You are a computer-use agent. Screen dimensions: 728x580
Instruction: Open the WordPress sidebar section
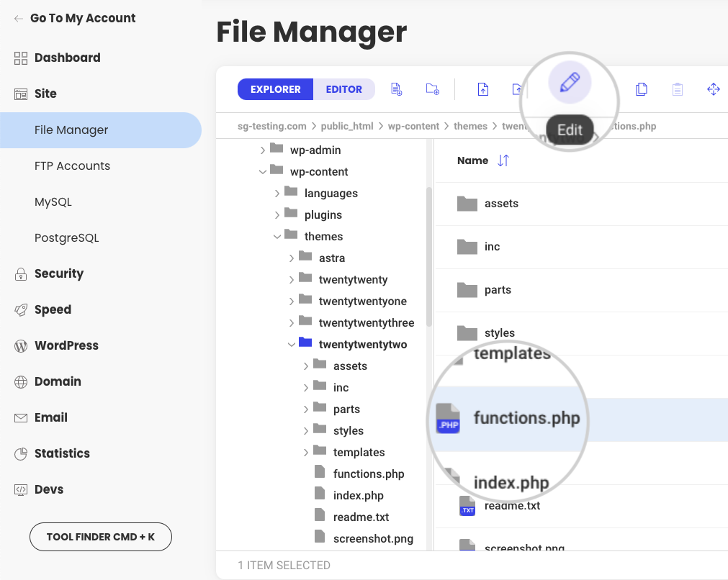click(x=57, y=345)
